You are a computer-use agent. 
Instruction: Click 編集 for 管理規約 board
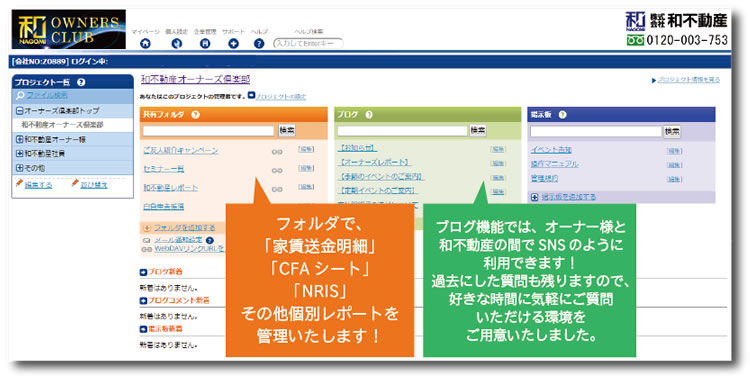[675, 179]
